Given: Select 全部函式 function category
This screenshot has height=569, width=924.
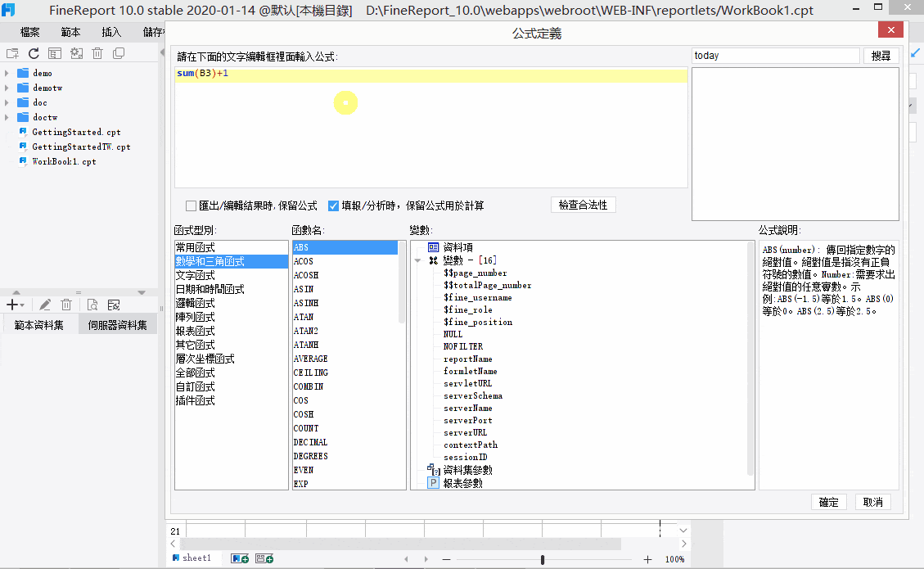Looking at the screenshot, I should pos(231,373).
